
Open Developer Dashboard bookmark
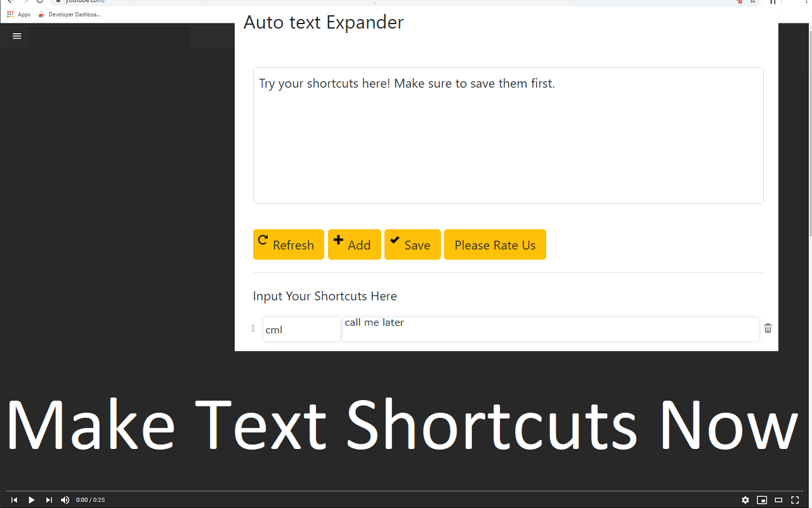click(x=69, y=14)
